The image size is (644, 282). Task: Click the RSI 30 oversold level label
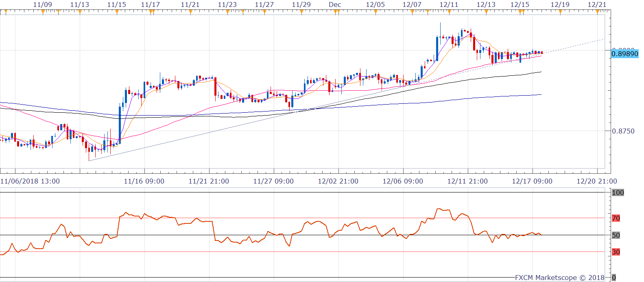point(616,252)
